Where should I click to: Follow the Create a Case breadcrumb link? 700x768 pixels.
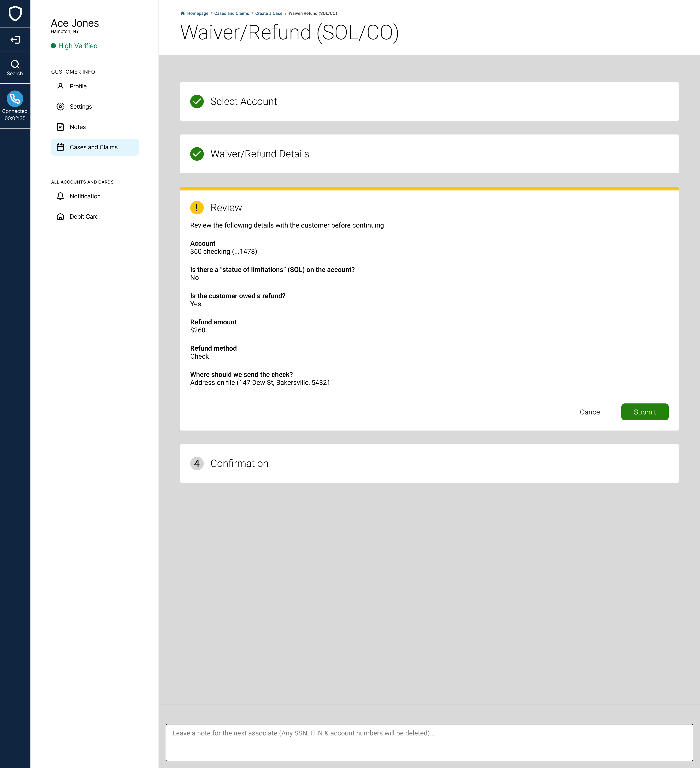coord(268,13)
